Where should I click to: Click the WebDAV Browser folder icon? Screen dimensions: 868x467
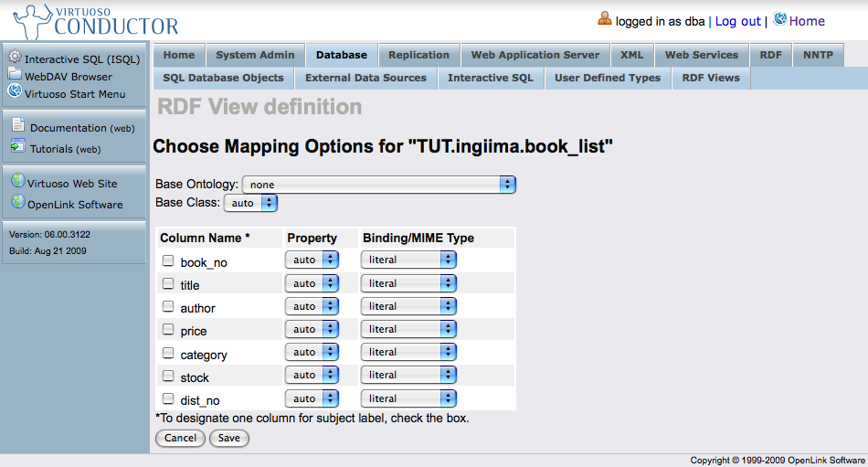[x=15, y=75]
